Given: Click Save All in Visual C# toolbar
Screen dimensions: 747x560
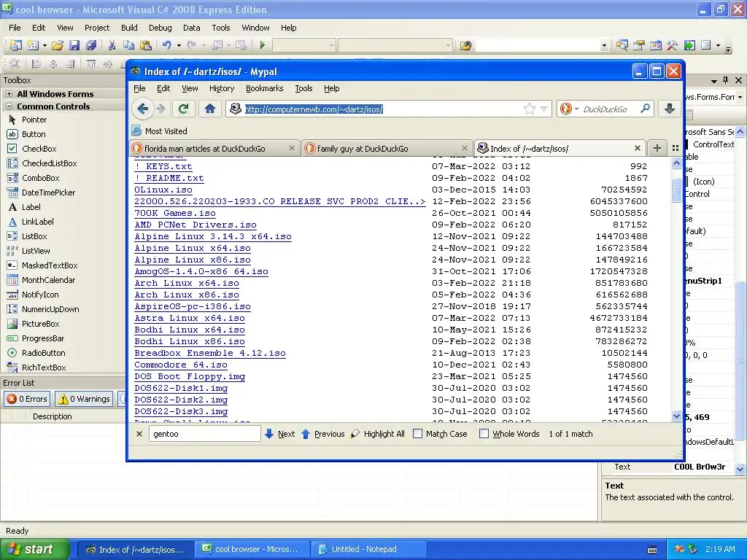Looking at the screenshot, I should pyautogui.click(x=91, y=45).
